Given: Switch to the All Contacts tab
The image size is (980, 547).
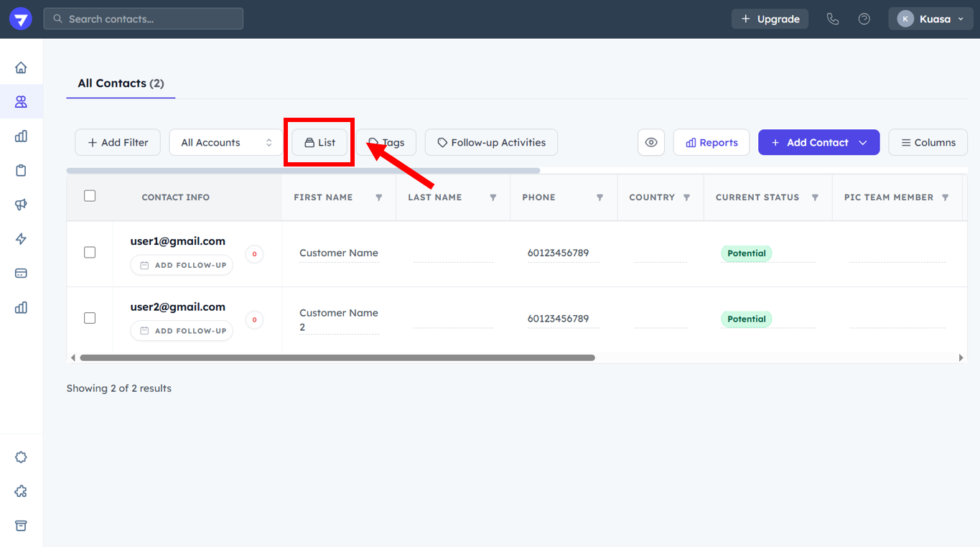Looking at the screenshot, I should pyautogui.click(x=121, y=83).
